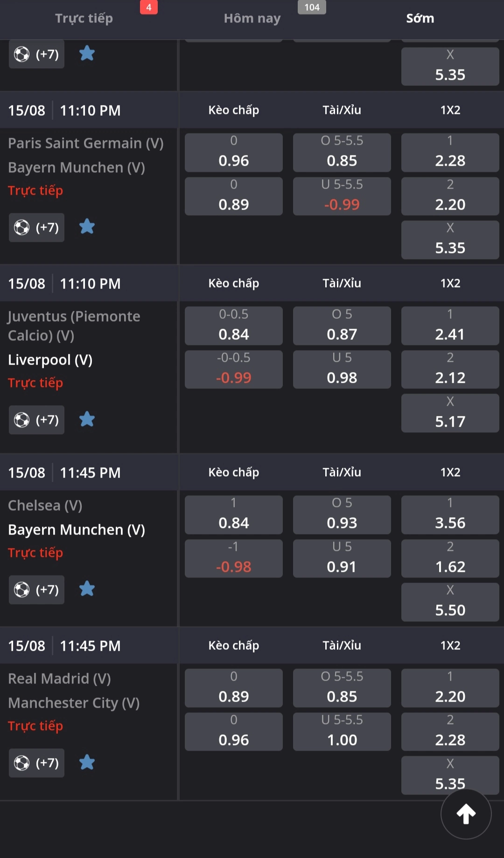Viewport: 504px width, 858px height.
Task: Expand (+7) more bets for Juventus vs Liverpool
Action: coord(36,420)
